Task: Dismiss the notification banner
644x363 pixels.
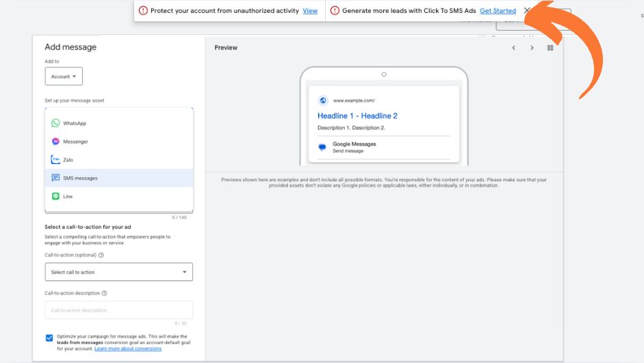Action: coord(527,11)
